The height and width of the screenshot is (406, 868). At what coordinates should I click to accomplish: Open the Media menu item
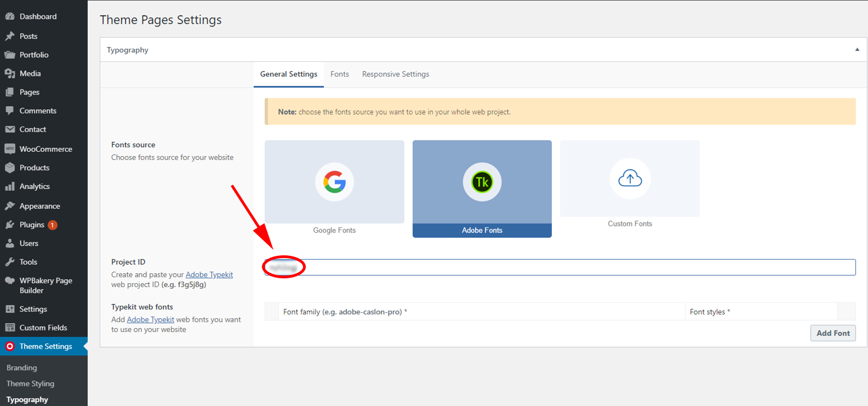(44, 73)
